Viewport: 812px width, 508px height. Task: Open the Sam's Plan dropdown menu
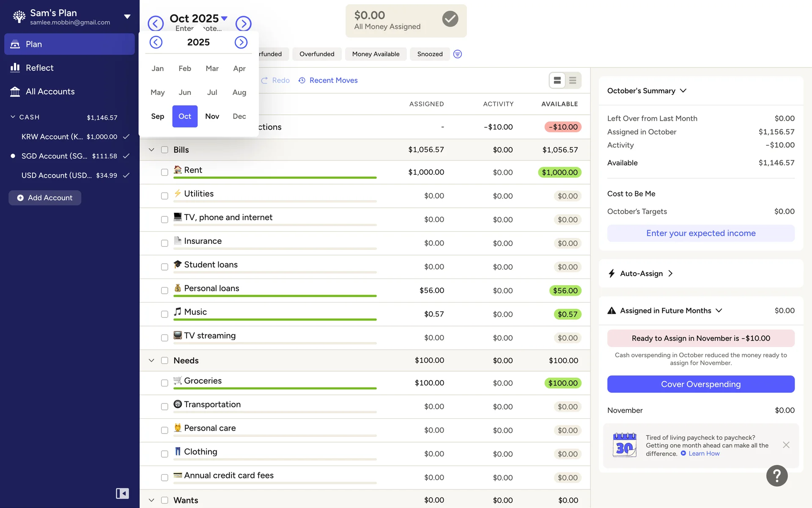(x=127, y=17)
